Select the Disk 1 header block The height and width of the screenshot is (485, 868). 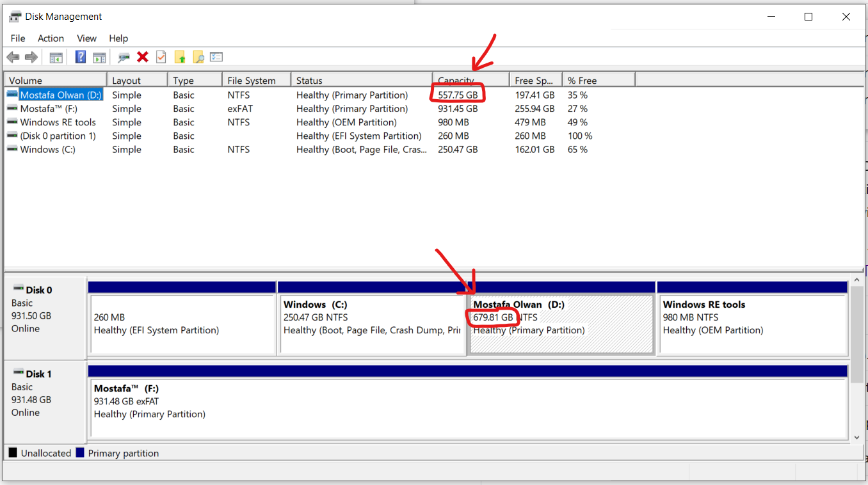tap(45, 401)
